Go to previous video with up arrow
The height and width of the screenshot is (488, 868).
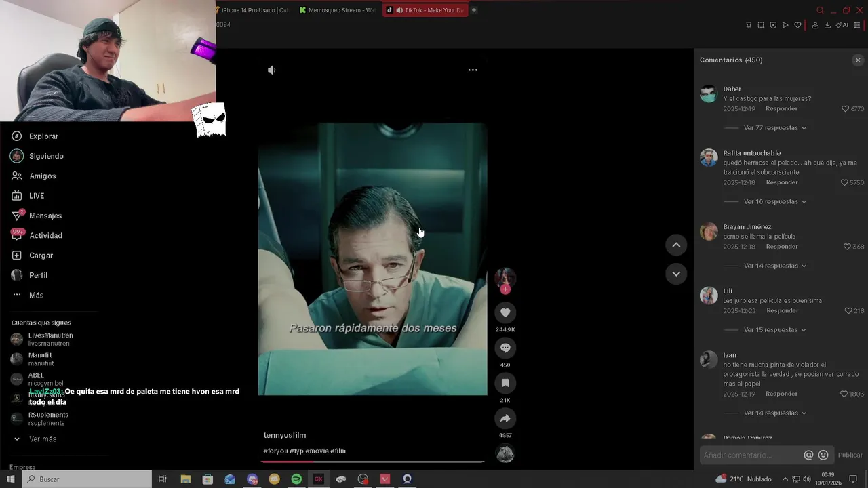tap(676, 245)
